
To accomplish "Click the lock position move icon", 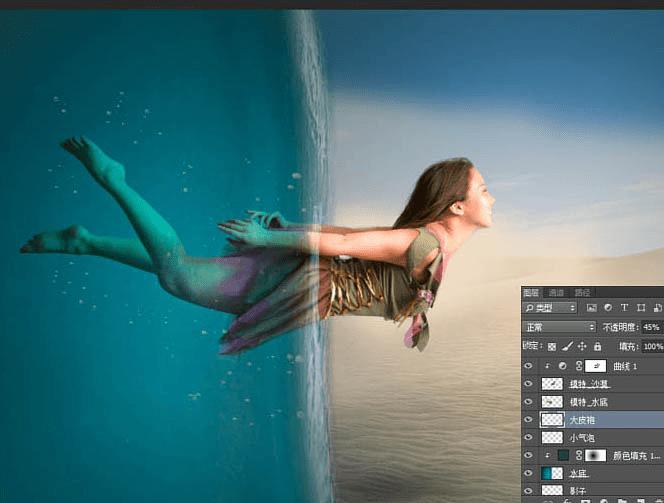I will (x=582, y=346).
